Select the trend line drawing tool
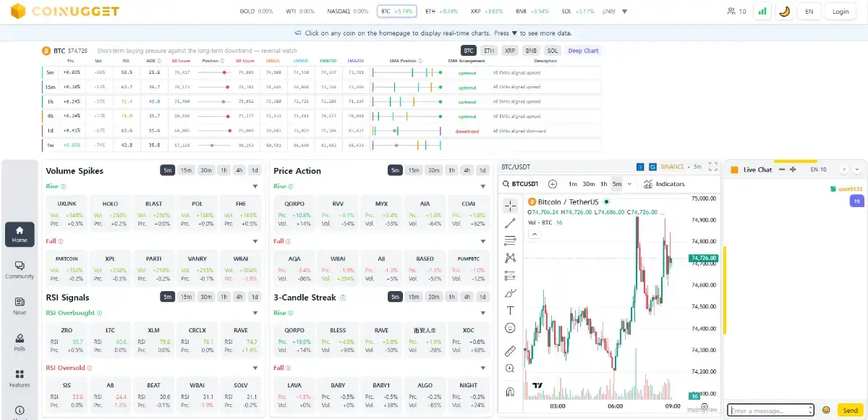Viewport: 868px width, 420px height. [510, 223]
